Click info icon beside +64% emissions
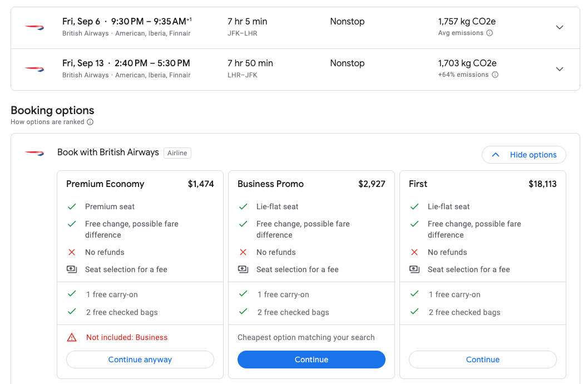This screenshot has height=384, width=588. coord(495,75)
